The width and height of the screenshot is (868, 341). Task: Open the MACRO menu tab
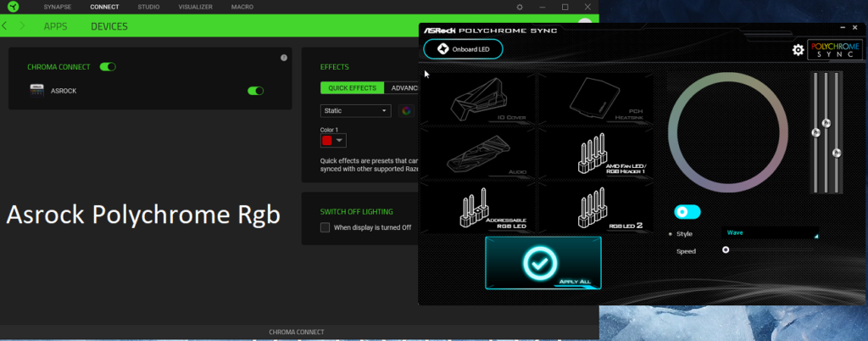(242, 7)
